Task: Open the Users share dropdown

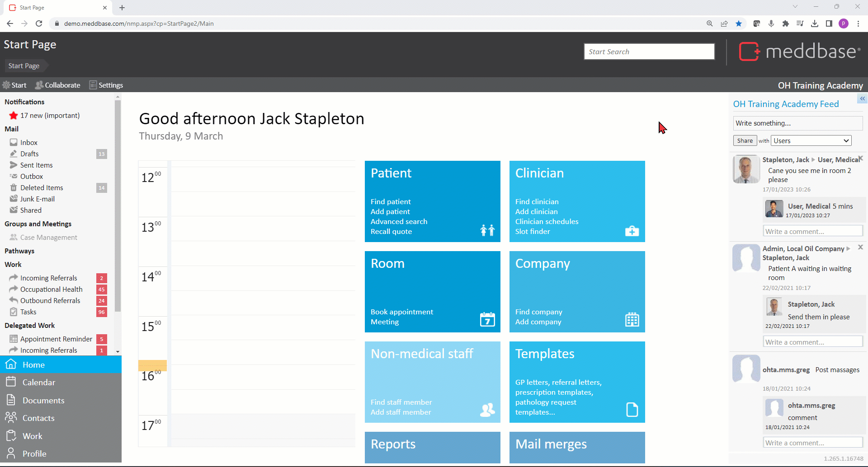Action: [811, 141]
